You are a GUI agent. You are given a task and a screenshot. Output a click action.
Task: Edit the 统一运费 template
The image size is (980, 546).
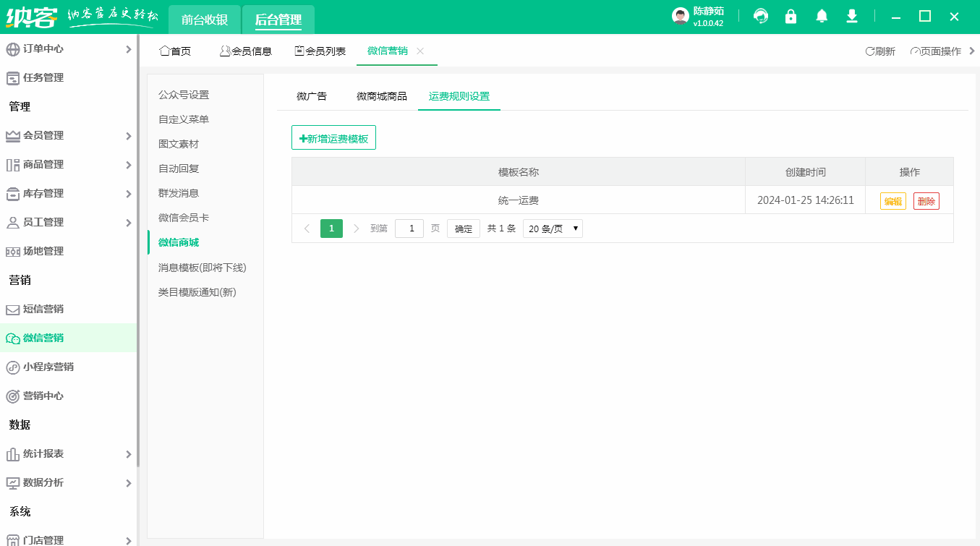[x=892, y=200]
